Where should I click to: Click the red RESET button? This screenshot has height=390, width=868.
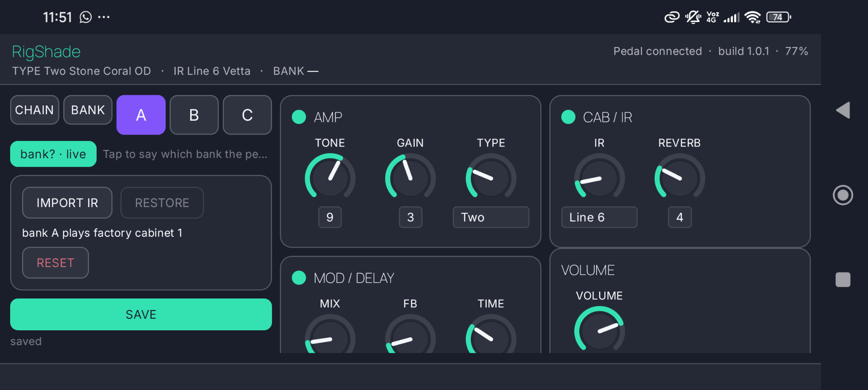(x=56, y=263)
